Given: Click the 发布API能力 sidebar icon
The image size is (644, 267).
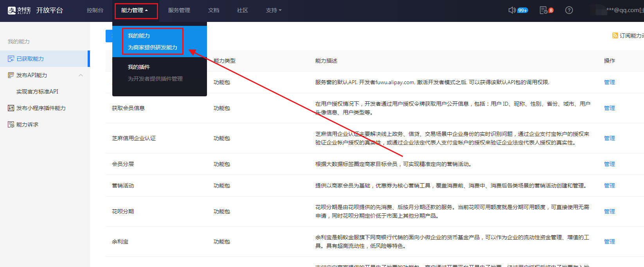Looking at the screenshot, I should click(x=11, y=75).
